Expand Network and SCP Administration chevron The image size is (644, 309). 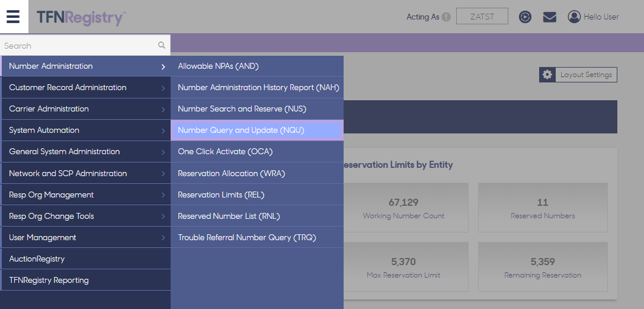tap(163, 174)
